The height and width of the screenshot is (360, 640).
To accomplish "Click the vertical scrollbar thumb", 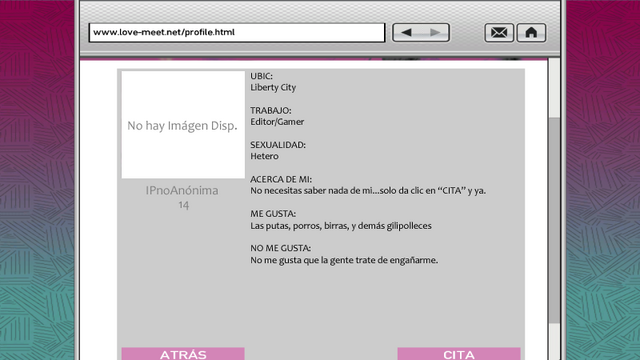I will [x=554, y=220].
